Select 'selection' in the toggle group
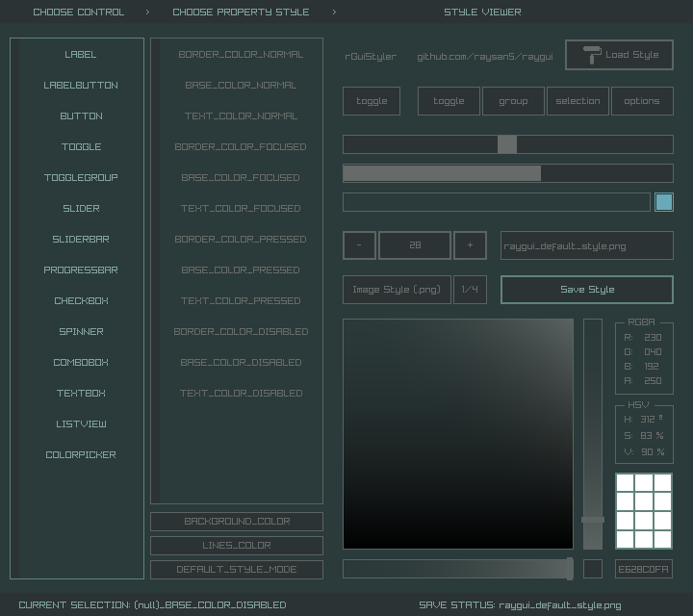Image resolution: width=693 pixels, height=616 pixels. pyautogui.click(x=577, y=101)
